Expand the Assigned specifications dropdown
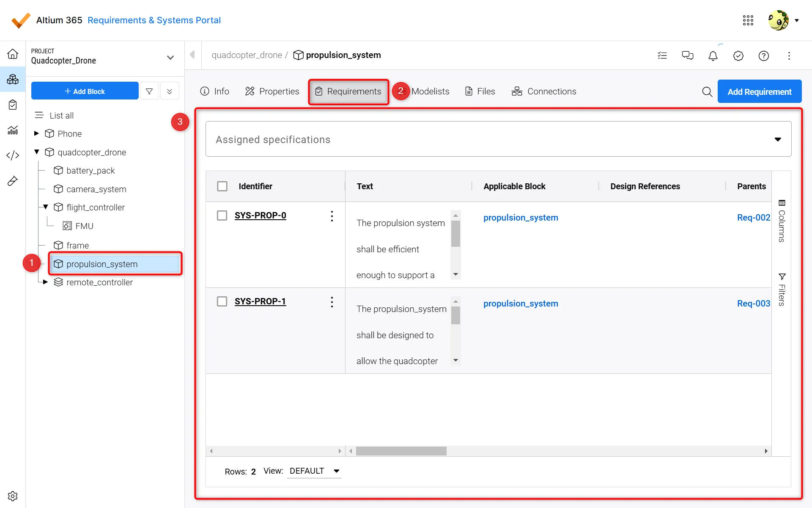Screen dimensions: 812x508 pyautogui.click(x=777, y=139)
